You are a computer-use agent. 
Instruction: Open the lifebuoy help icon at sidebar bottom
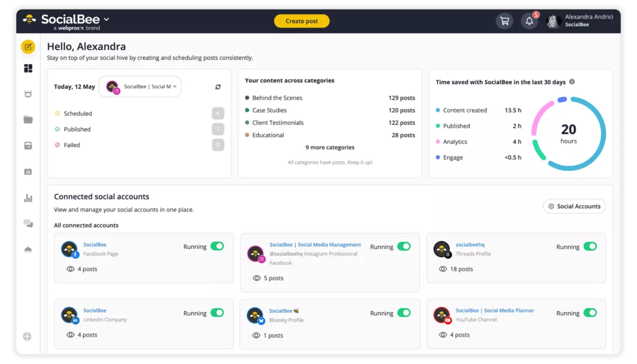pos(28,336)
